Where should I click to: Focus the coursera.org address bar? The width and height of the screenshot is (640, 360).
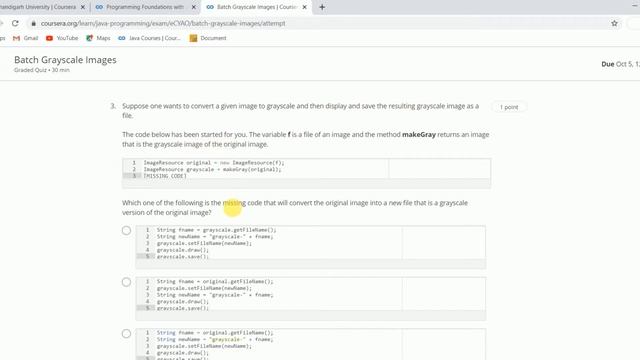[163, 24]
